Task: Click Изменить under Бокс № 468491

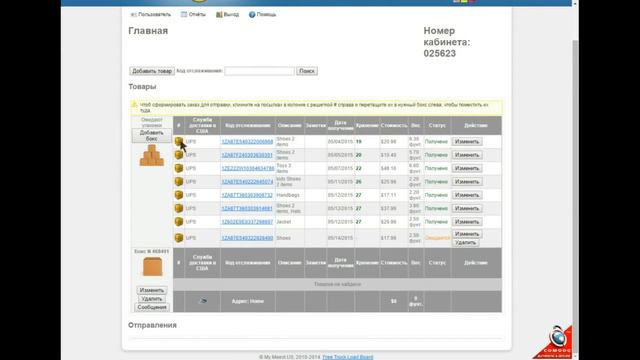Action: [x=151, y=290]
